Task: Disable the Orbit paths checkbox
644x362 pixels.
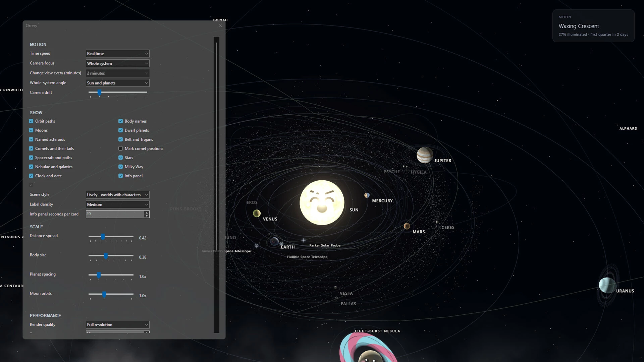Action: (x=31, y=121)
